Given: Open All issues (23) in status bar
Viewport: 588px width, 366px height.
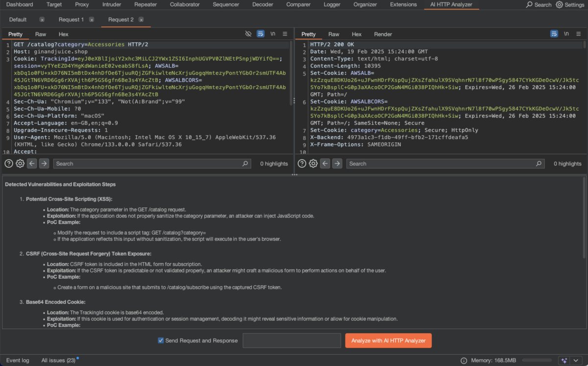Looking at the screenshot, I should 58,361.
